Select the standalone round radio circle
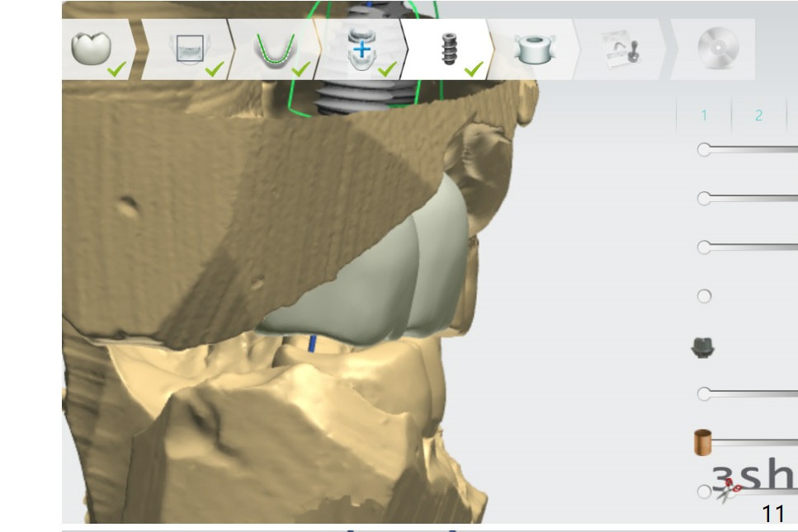The height and width of the screenshot is (532, 798). (x=704, y=296)
